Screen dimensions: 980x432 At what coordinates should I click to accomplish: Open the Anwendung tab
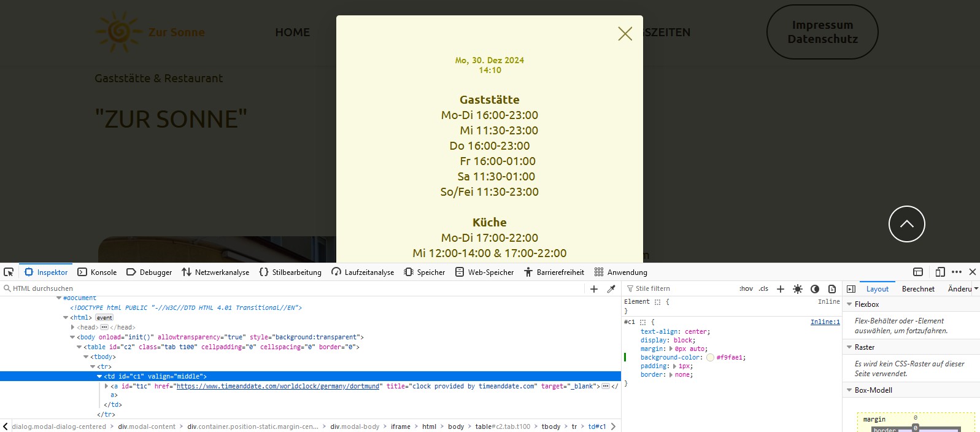coord(621,272)
